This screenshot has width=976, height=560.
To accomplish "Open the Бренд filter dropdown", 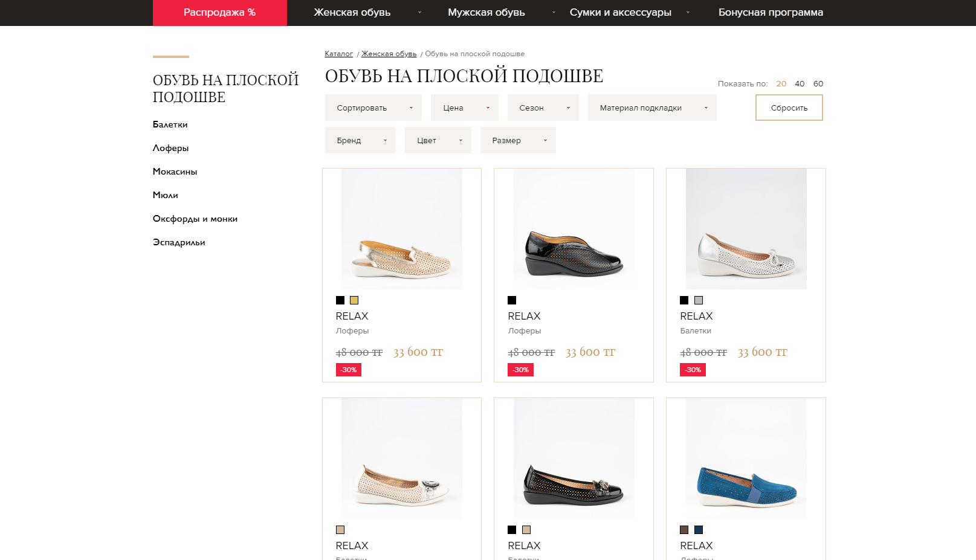I will tap(360, 140).
